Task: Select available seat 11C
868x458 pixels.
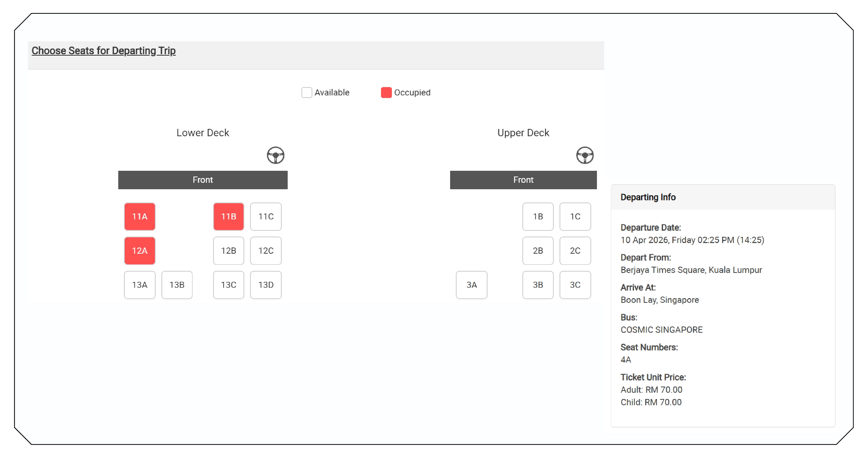Action: [x=266, y=217]
